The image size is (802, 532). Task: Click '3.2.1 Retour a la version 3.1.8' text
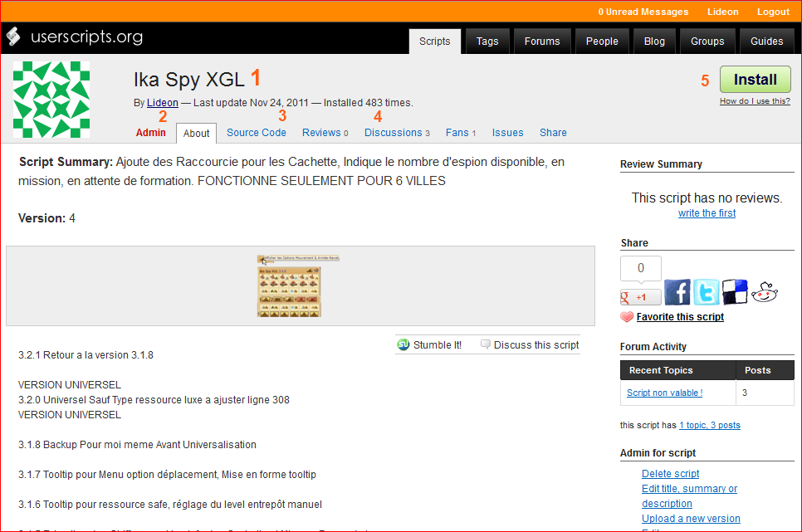86,355
